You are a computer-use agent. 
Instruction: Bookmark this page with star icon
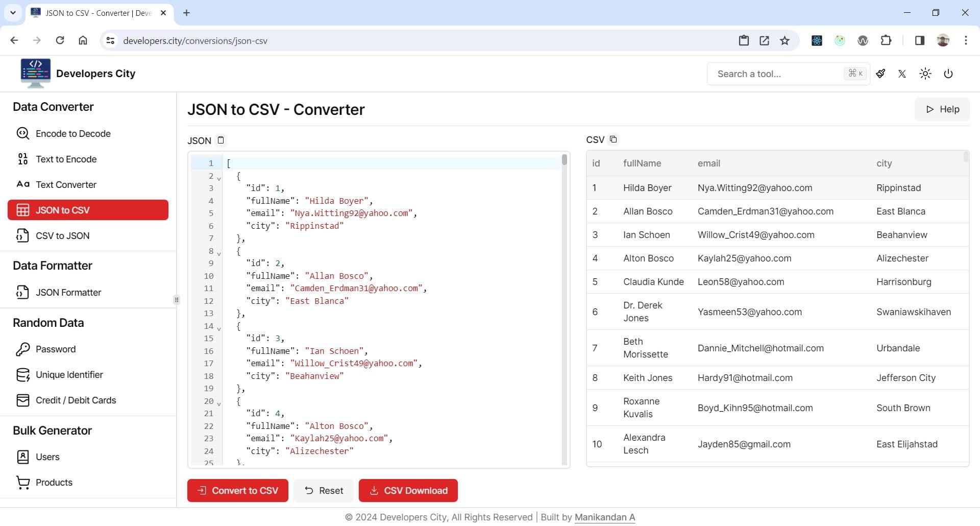click(x=785, y=41)
